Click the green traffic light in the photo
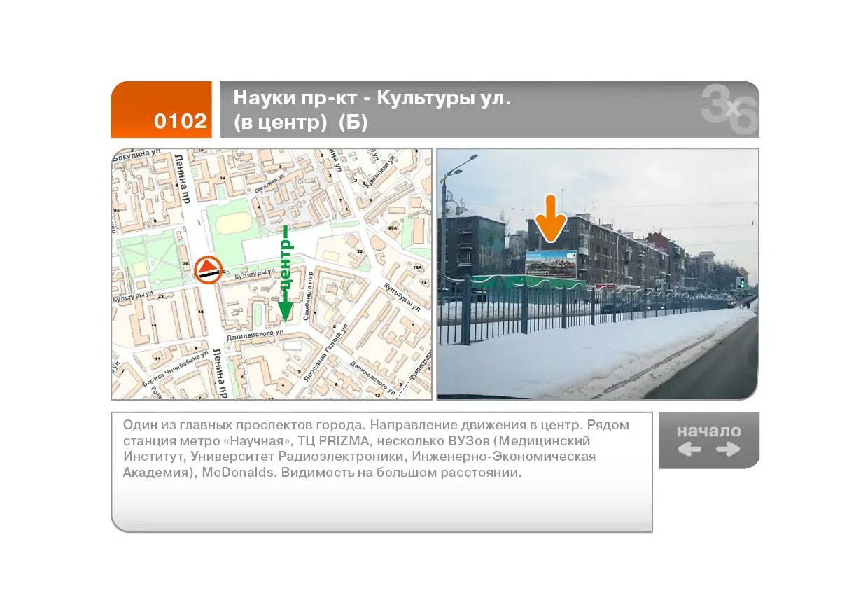The image size is (868, 612). [x=742, y=282]
